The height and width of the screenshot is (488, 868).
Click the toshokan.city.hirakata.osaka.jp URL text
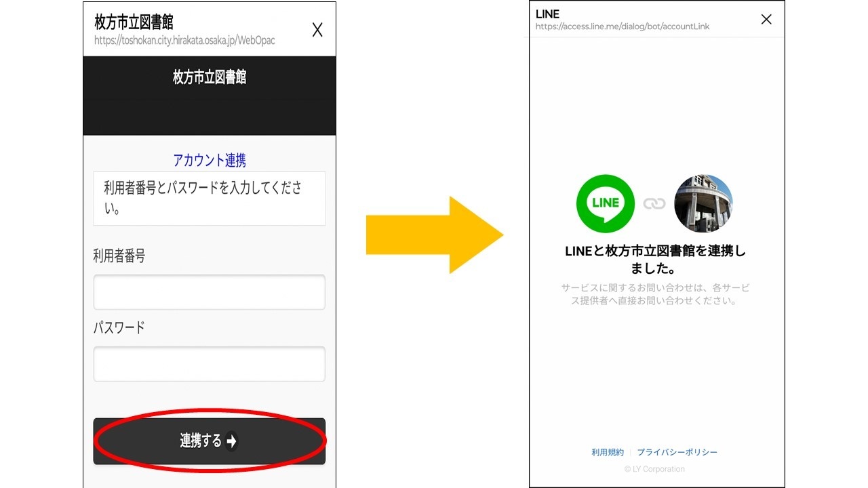(185, 41)
